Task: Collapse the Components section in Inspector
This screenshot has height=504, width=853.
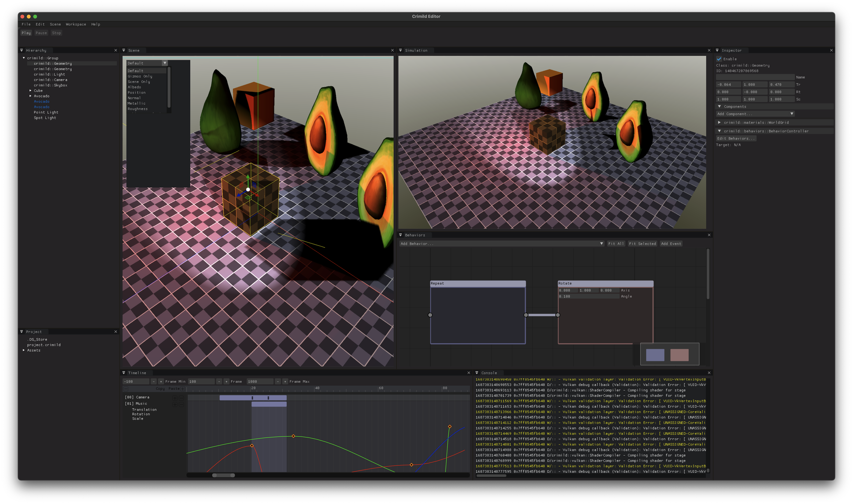Action: (x=719, y=107)
